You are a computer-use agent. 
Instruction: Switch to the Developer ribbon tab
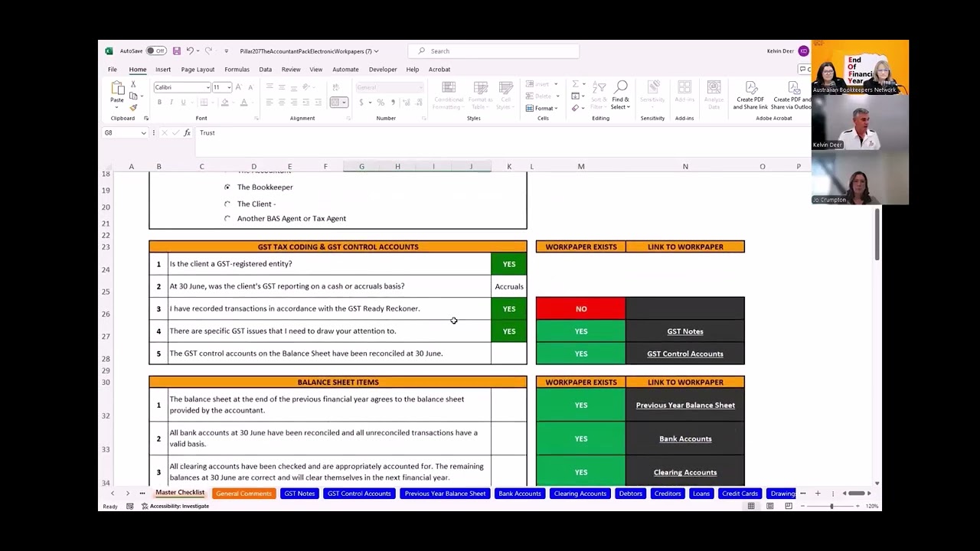(x=383, y=70)
